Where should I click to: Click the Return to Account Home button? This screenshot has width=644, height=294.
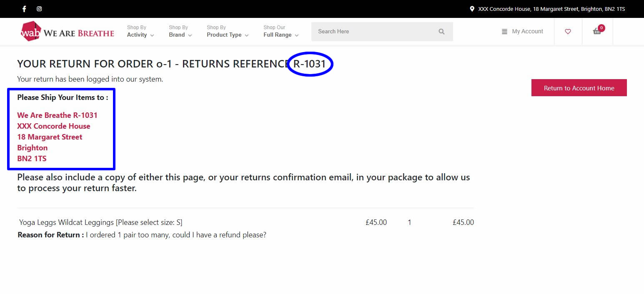pyautogui.click(x=579, y=88)
